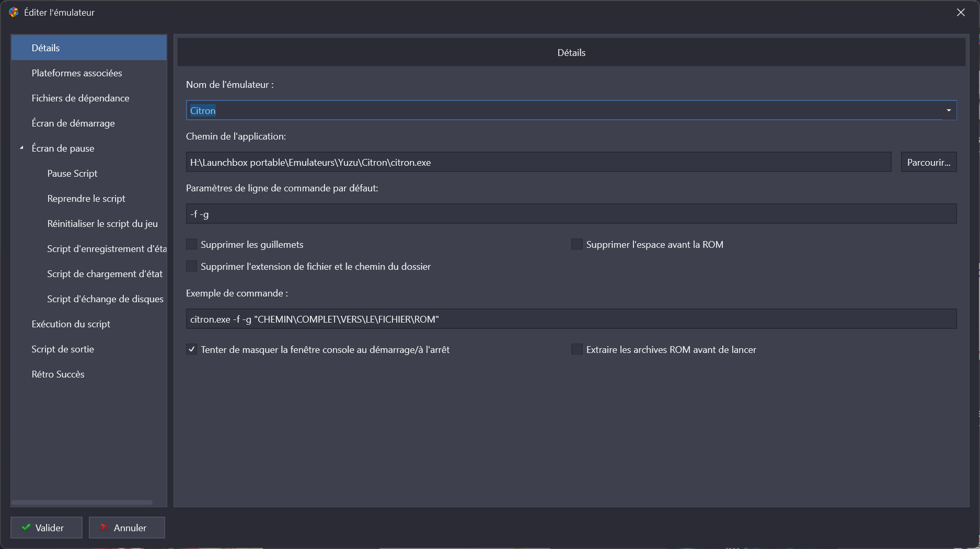Select Fichiers de dépendance in sidebar
The height and width of the screenshot is (549, 980).
pos(80,98)
